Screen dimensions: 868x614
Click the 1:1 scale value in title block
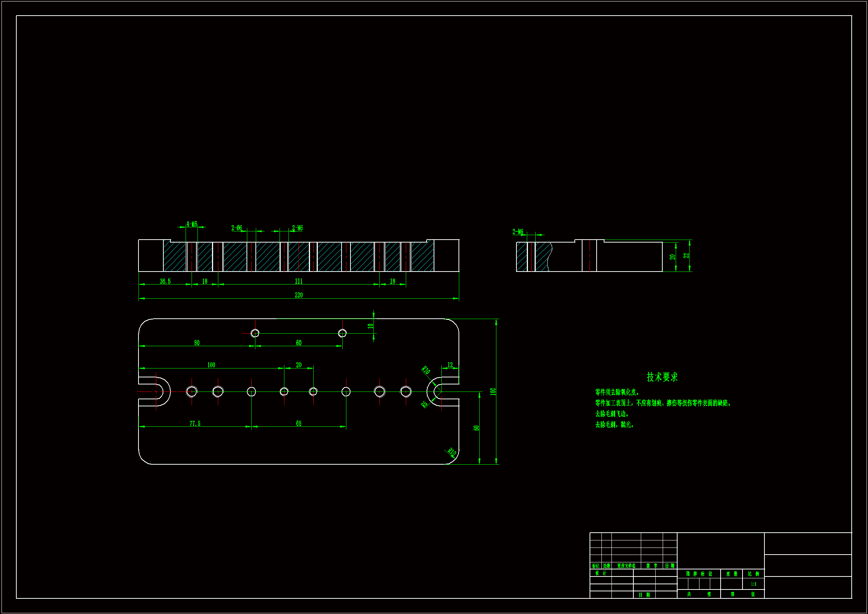753,584
